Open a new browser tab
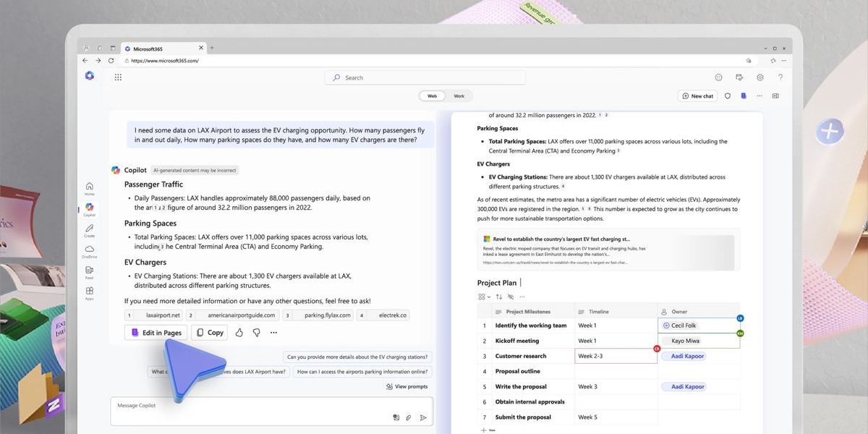The height and width of the screenshot is (434, 868). coord(212,48)
